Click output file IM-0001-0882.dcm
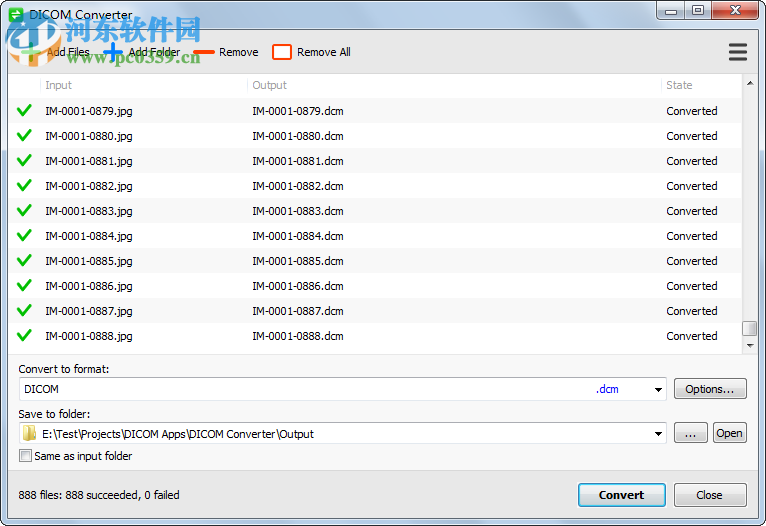This screenshot has width=766, height=526. (298, 186)
